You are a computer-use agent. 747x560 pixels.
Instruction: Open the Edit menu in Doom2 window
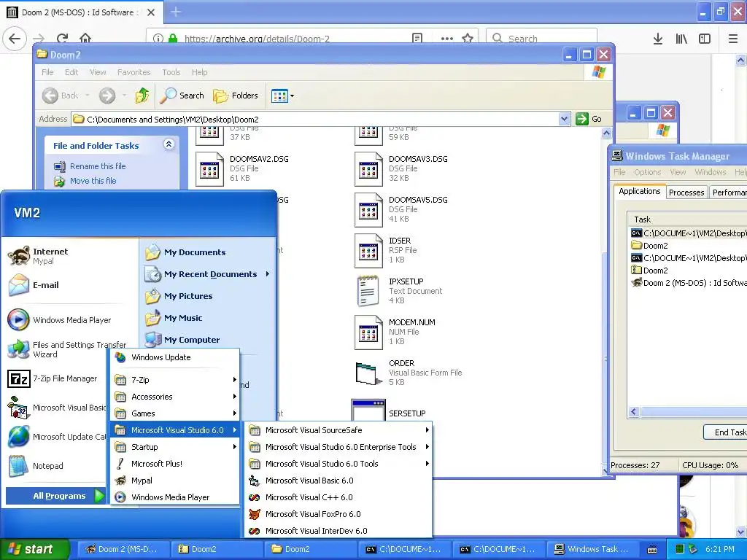coord(71,72)
